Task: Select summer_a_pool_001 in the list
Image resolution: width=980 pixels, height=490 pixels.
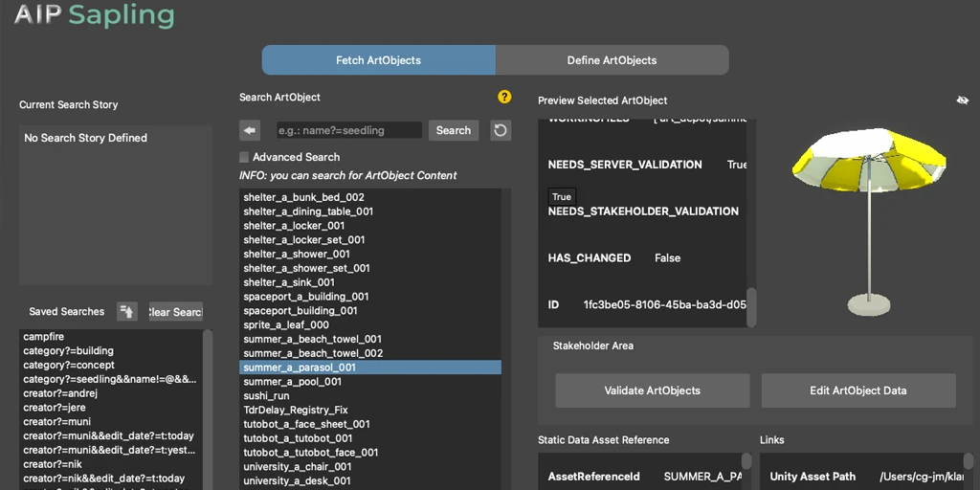Action: coord(370,381)
